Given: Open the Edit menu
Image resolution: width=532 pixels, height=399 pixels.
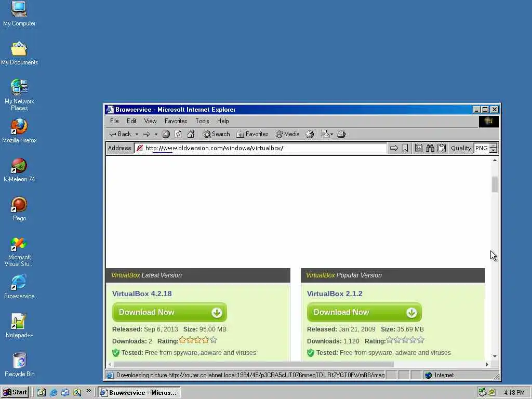Looking at the screenshot, I should click(131, 121).
